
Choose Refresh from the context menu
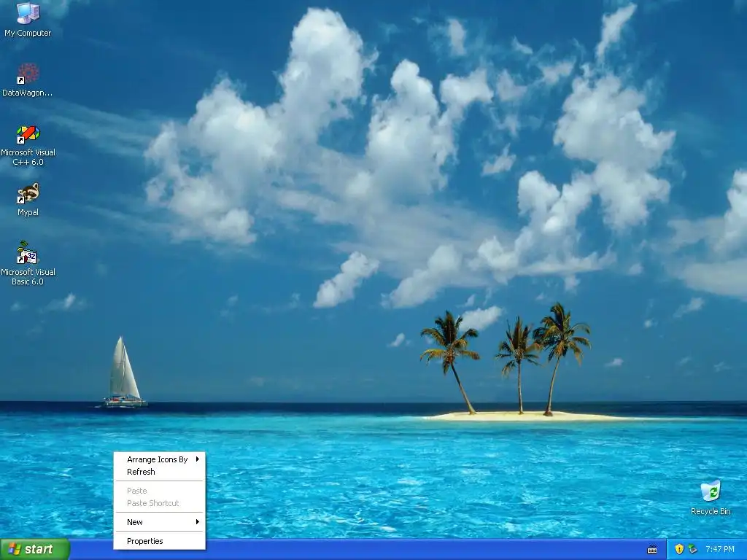pyautogui.click(x=160, y=472)
